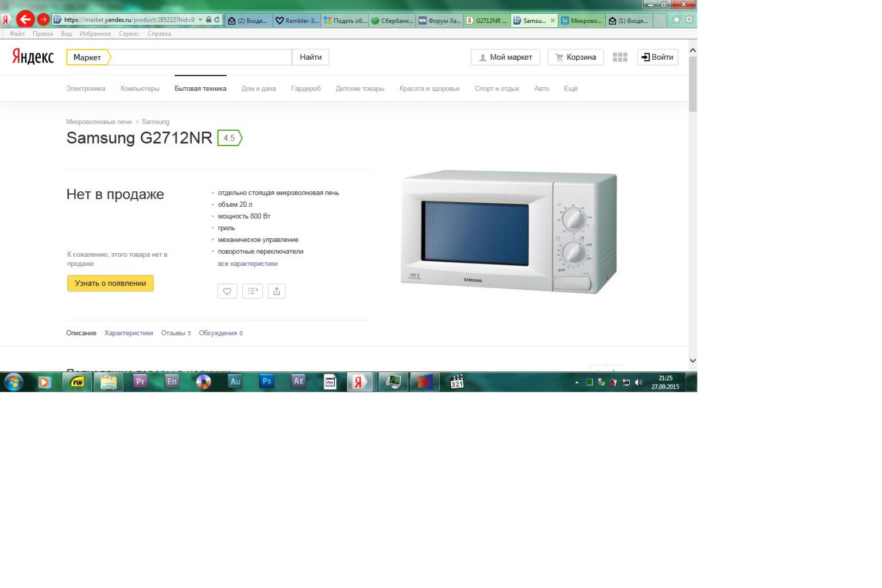Open the Windows Start menu
Image resolution: width=882 pixels, height=588 pixels.
[x=14, y=382]
